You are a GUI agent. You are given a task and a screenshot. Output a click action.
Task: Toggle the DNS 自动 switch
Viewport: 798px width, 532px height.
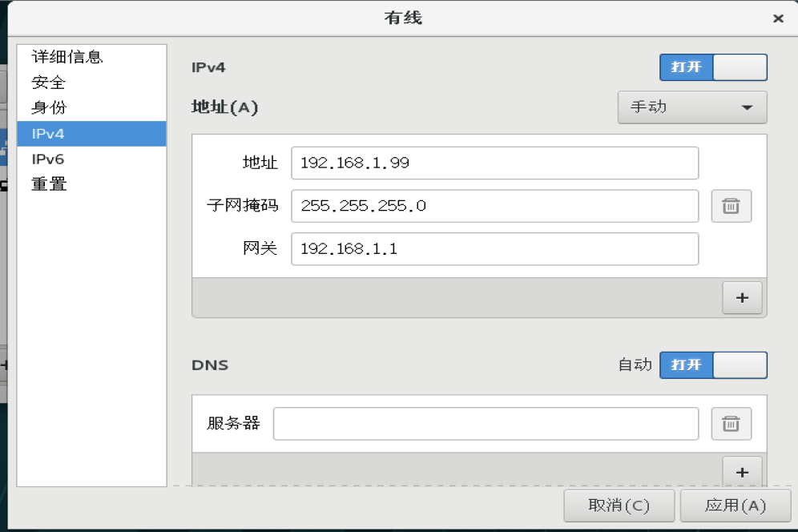pos(713,365)
